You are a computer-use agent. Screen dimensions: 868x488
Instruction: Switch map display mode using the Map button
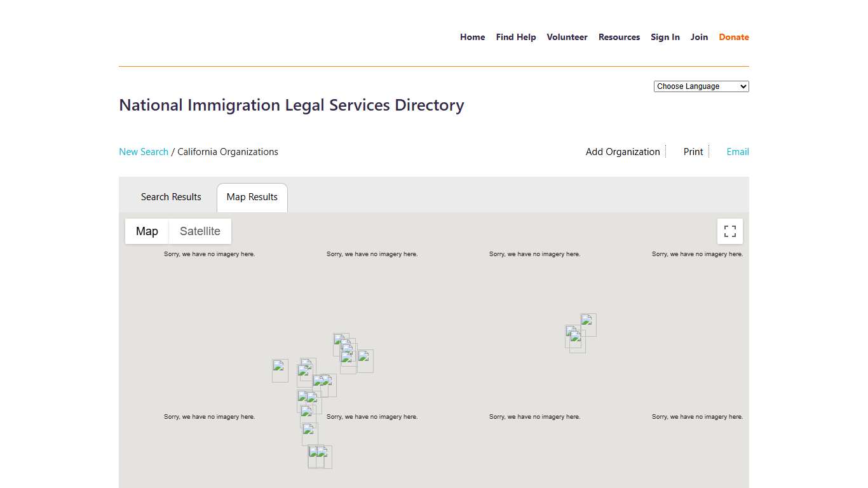147,231
